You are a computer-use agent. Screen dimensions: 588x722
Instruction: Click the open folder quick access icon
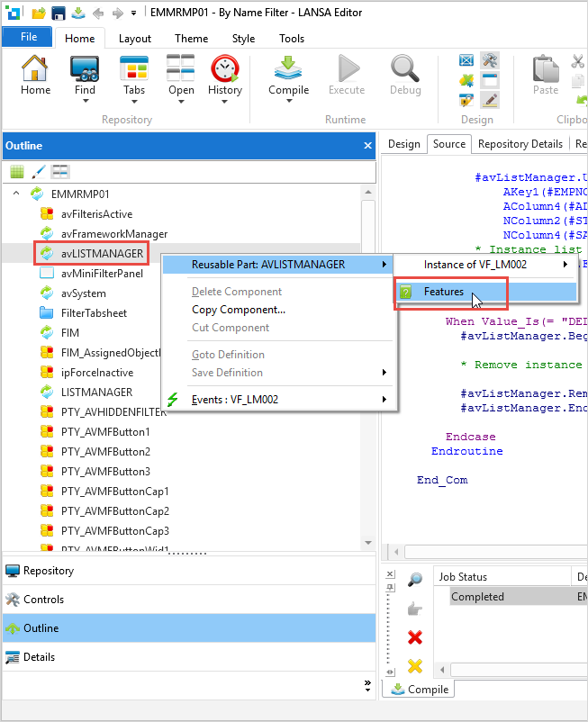pos(39,14)
